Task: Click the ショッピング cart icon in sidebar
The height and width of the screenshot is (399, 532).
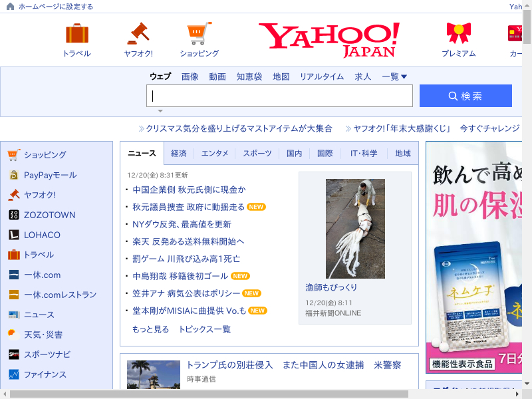Action: point(13,155)
